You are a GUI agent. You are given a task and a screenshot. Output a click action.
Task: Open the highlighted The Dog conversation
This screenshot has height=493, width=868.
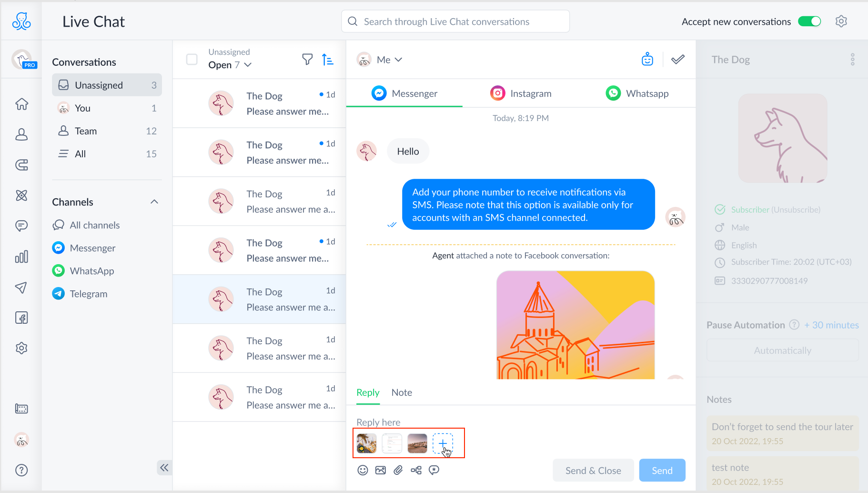pos(259,299)
